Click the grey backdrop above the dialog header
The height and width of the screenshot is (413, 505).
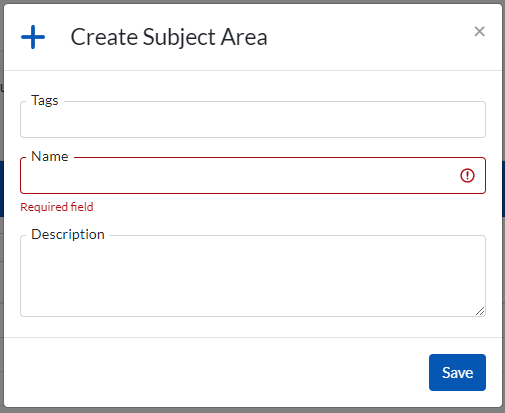click(252, 2)
